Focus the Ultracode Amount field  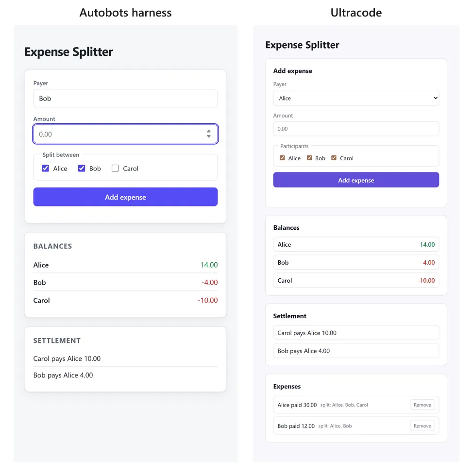tap(356, 129)
